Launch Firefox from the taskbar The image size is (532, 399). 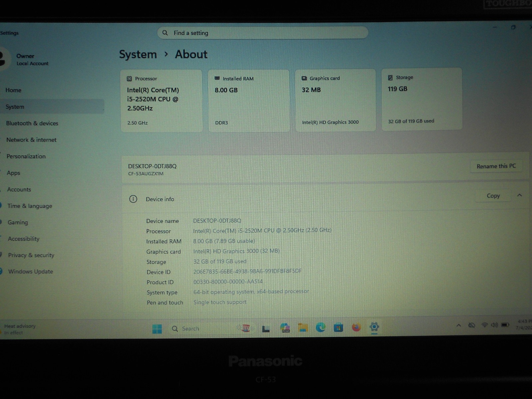[x=356, y=328]
